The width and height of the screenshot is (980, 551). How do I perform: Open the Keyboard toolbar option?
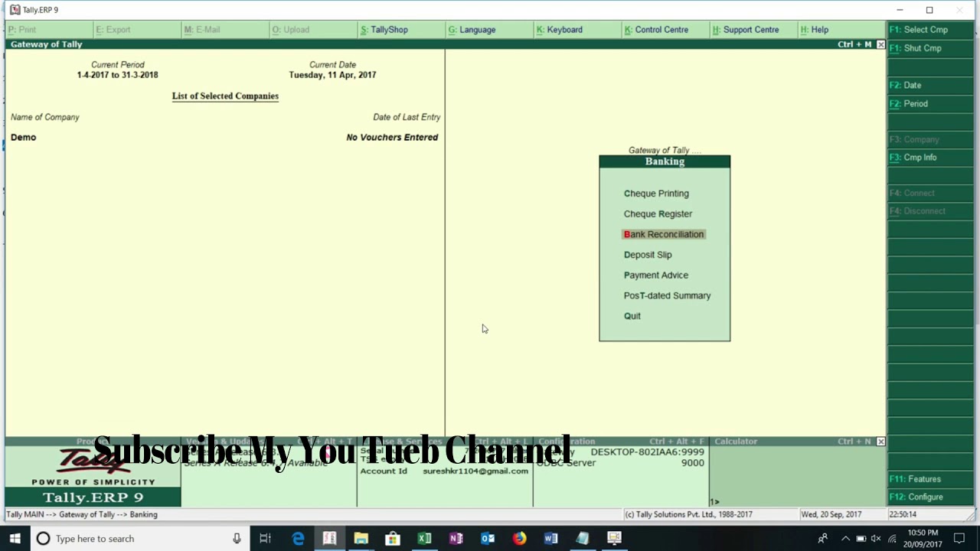click(559, 30)
